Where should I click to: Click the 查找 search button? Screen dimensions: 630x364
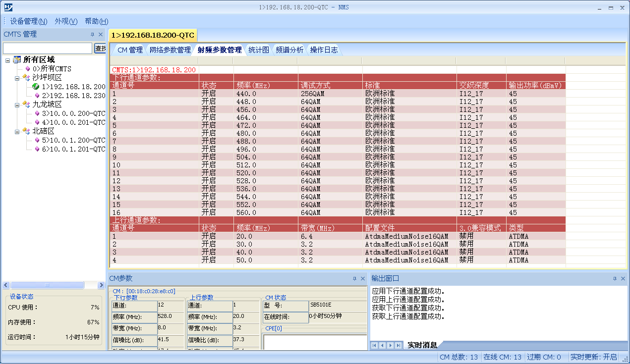pos(100,48)
